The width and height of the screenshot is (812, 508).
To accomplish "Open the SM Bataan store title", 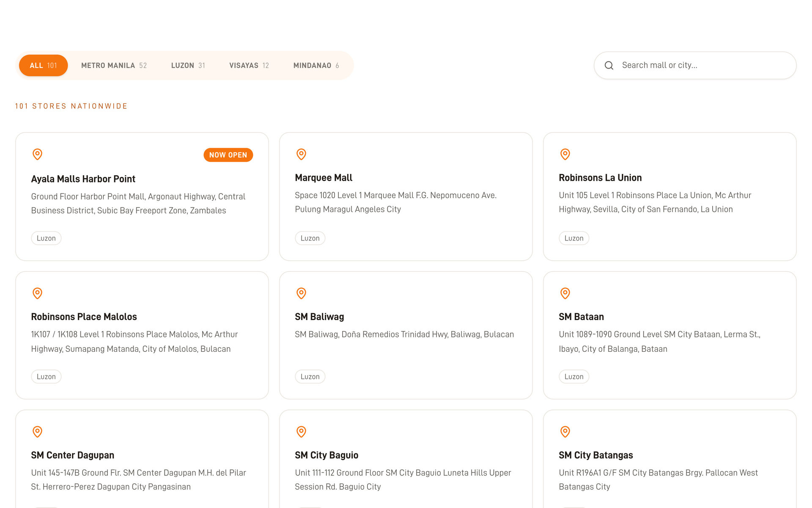I will tap(581, 317).
